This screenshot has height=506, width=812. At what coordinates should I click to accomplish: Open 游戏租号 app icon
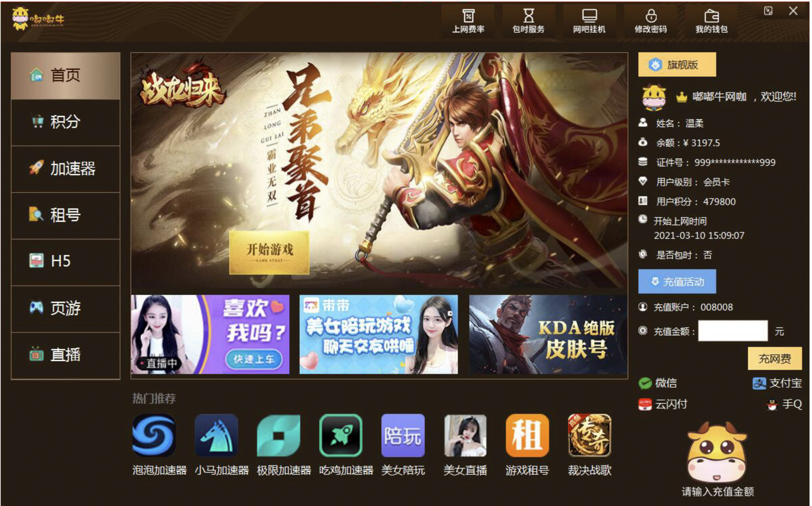(528, 436)
